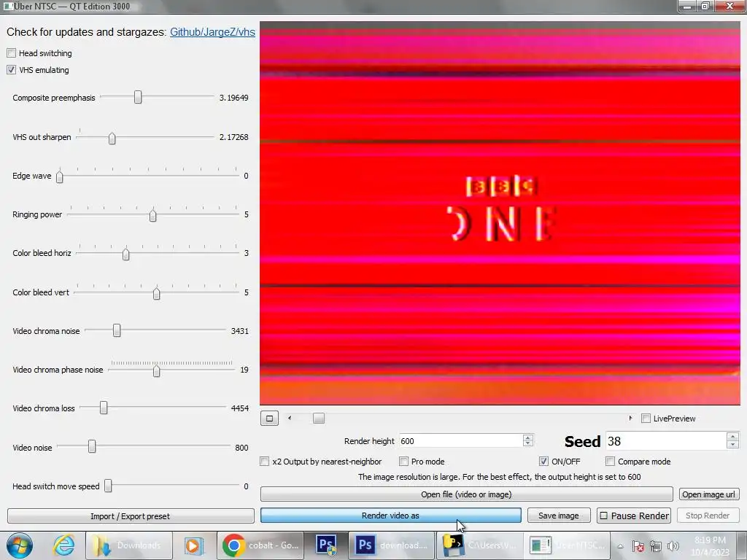
Task: Click into the Seed value field
Action: point(666,441)
